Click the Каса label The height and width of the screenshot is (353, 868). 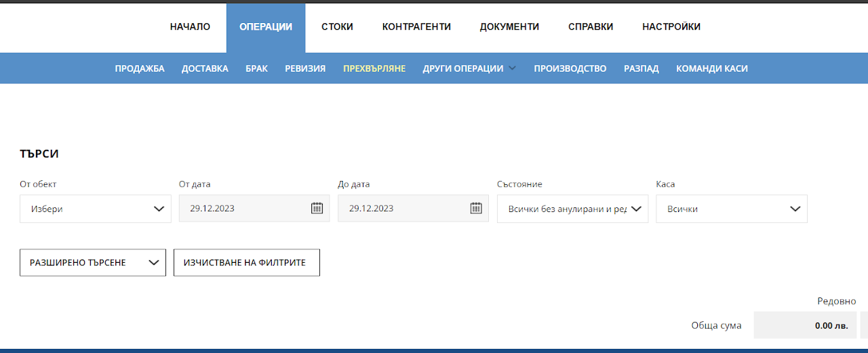665,184
